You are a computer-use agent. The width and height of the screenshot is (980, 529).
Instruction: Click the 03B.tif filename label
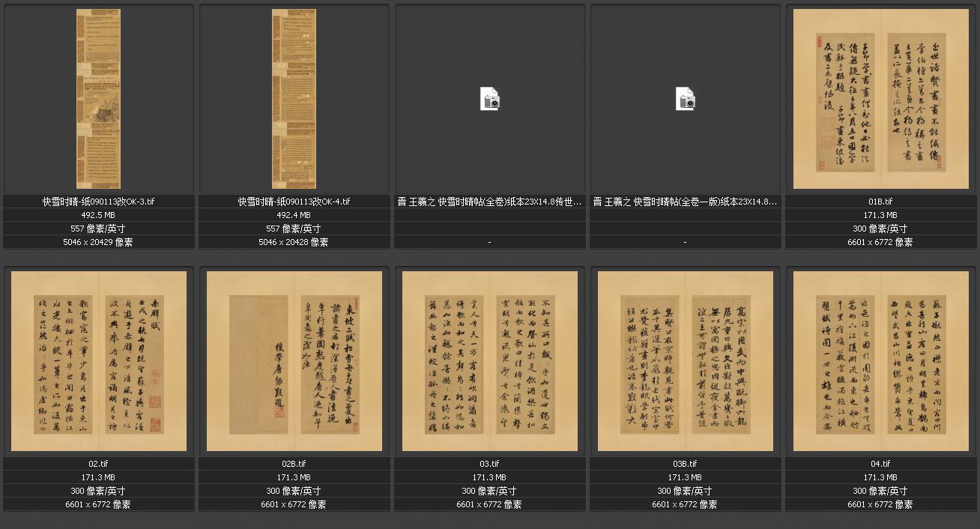pos(686,464)
